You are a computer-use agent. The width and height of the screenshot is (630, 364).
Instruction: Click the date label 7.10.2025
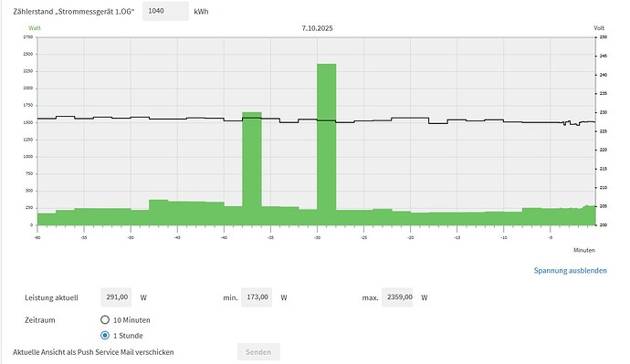tap(318, 28)
